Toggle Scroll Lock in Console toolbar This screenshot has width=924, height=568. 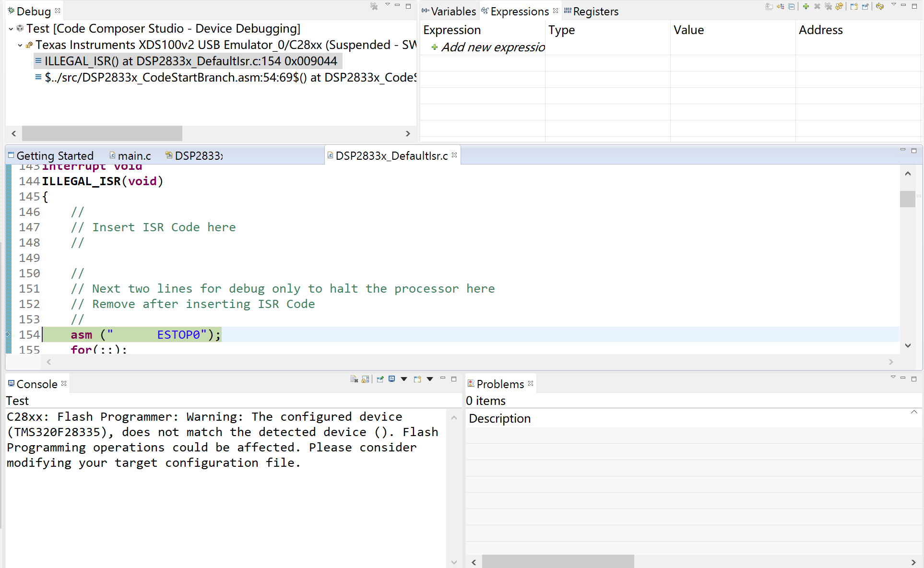(366, 379)
